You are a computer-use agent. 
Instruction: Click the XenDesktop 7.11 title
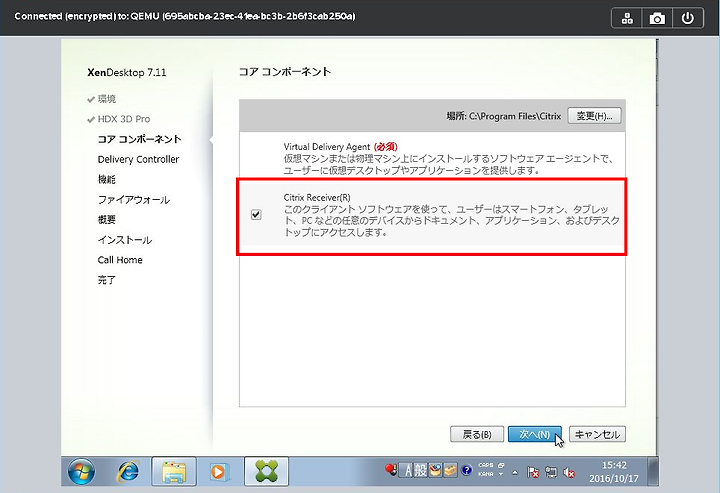[127, 73]
